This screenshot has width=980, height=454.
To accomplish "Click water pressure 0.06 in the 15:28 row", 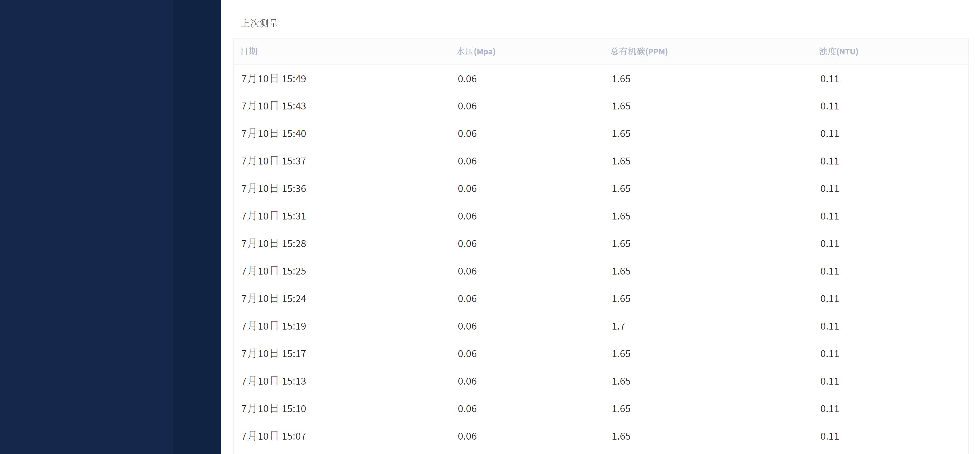I will point(467,244).
